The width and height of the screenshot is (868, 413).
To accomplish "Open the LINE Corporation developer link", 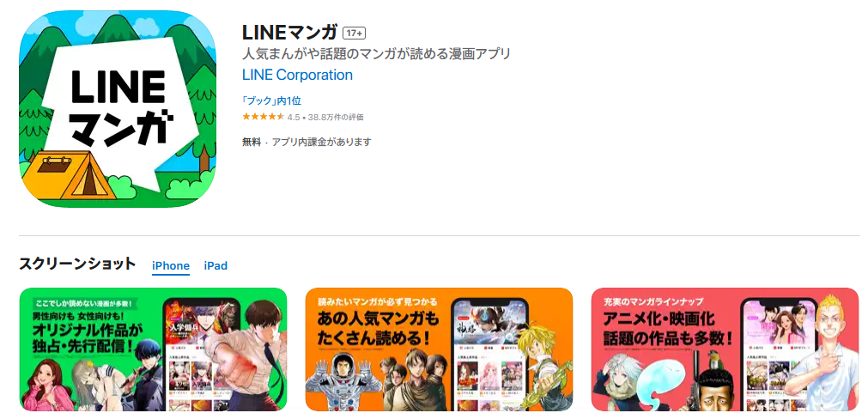I will coord(297,75).
